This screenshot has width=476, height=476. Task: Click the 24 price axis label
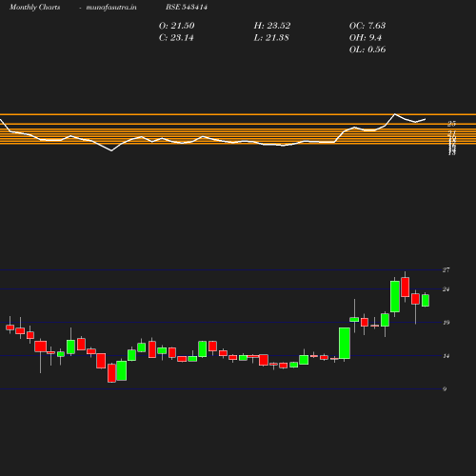[446, 289]
